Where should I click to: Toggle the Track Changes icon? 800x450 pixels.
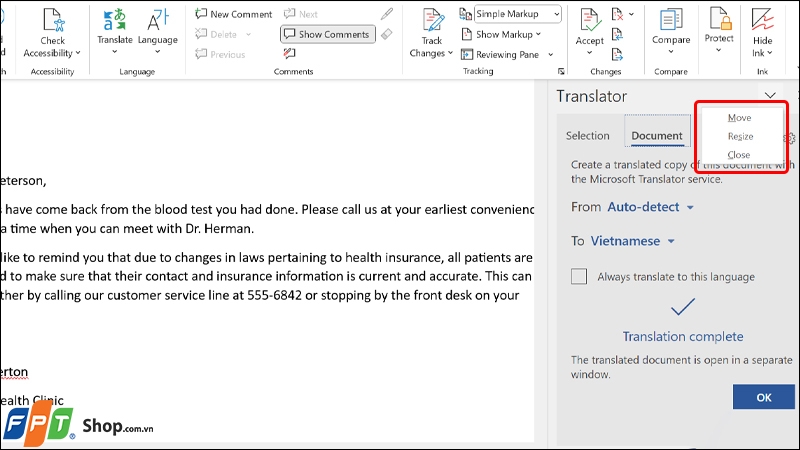tap(432, 20)
